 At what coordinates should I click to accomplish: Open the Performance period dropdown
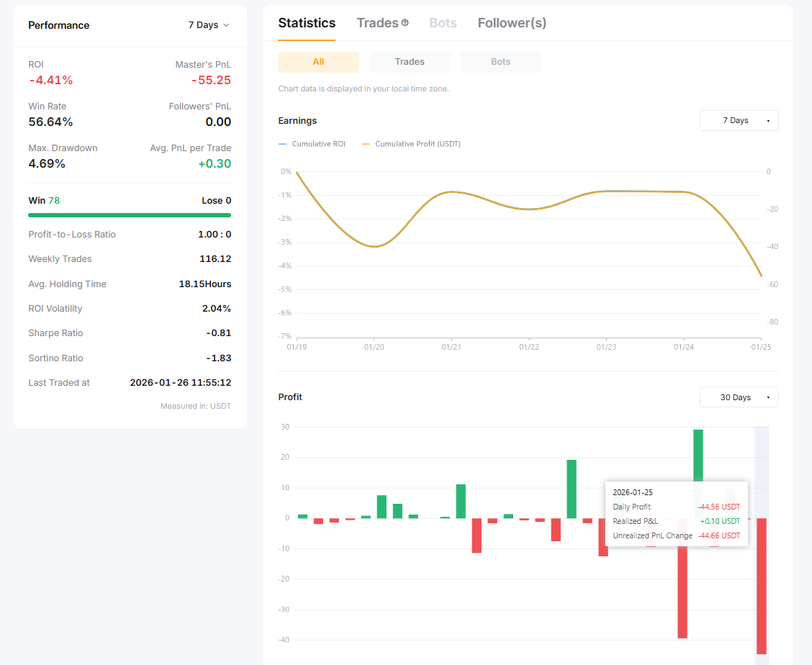(209, 25)
